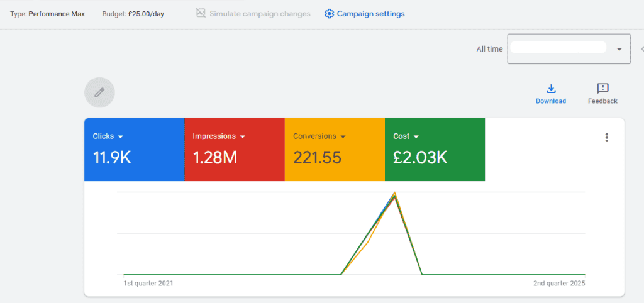Image resolution: width=644 pixels, height=303 pixels.
Task: Expand the Impressions metric dropdown arrow
Action: (x=242, y=136)
